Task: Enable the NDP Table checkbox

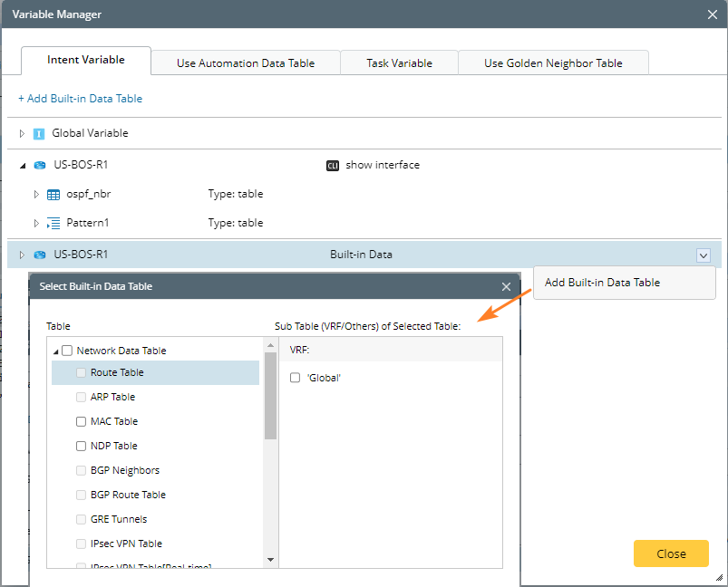Action: tap(82, 446)
